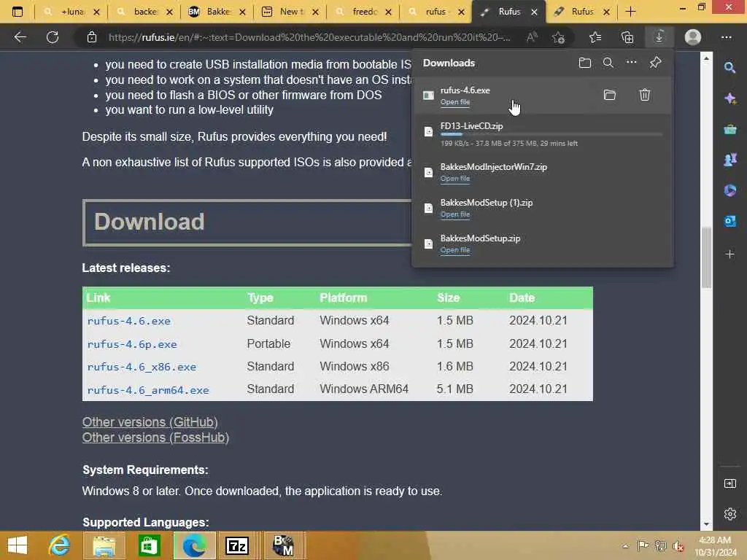Open a new tab with plus button
The image size is (747, 560).
tap(631, 12)
